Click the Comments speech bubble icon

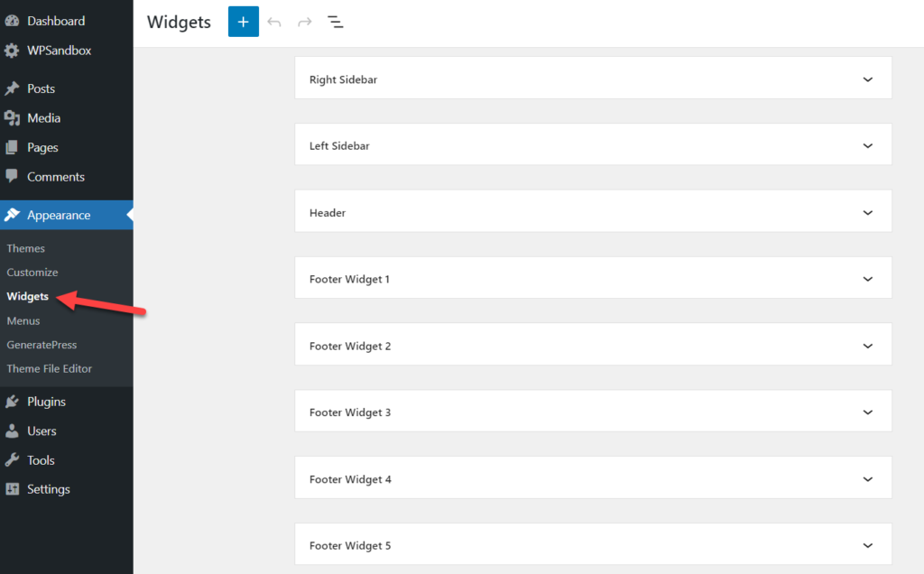point(12,176)
